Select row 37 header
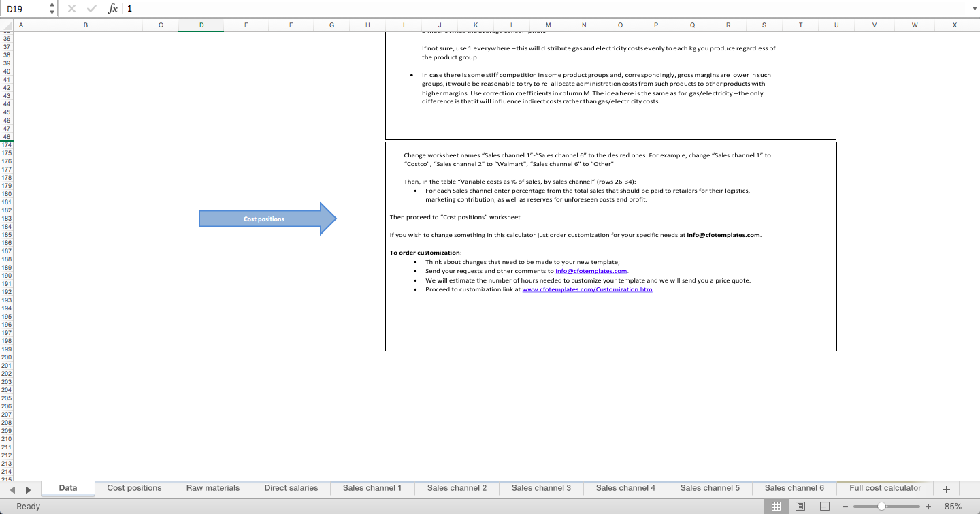 pyautogui.click(x=7, y=46)
